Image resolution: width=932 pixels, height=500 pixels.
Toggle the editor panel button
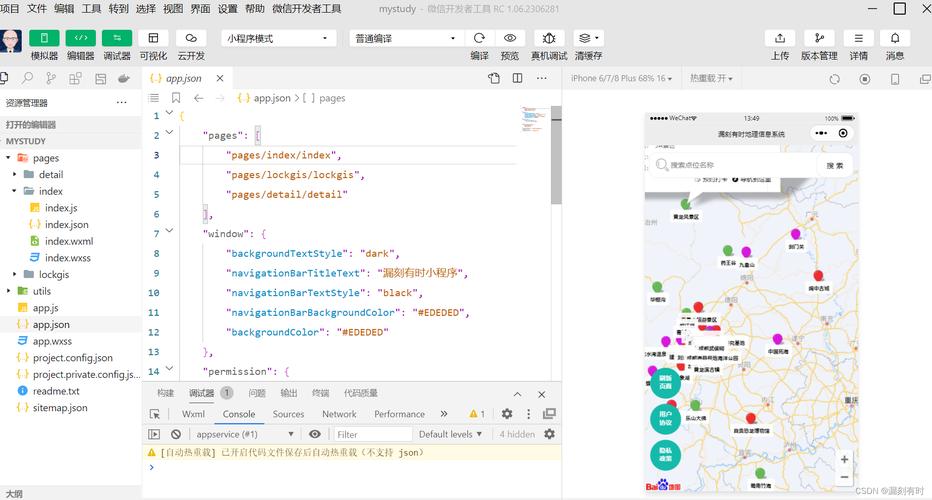(80, 38)
